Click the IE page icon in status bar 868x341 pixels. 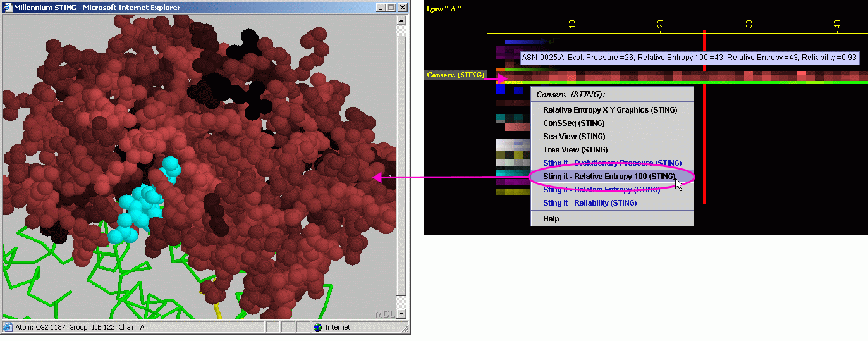pyautogui.click(x=8, y=327)
